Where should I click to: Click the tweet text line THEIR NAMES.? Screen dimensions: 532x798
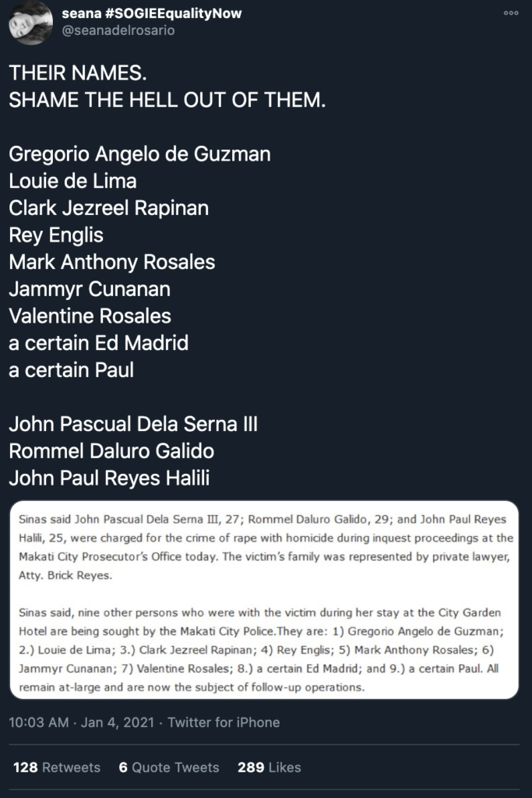(78, 72)
